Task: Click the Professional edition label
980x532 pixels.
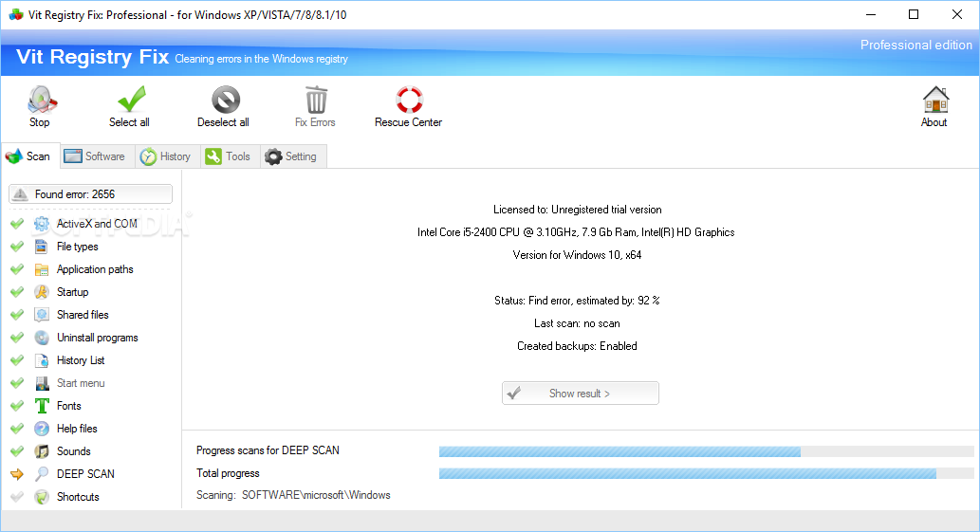Action: coord(916,45)
